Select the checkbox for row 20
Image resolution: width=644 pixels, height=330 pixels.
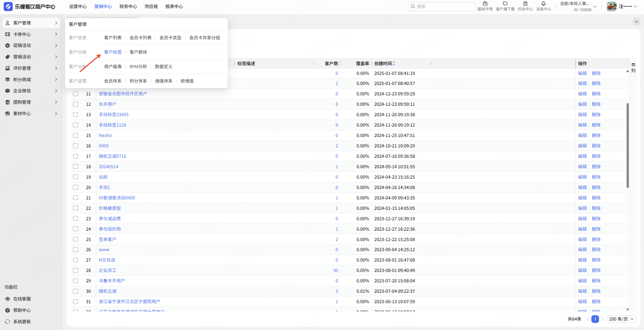tap(75, 187)
